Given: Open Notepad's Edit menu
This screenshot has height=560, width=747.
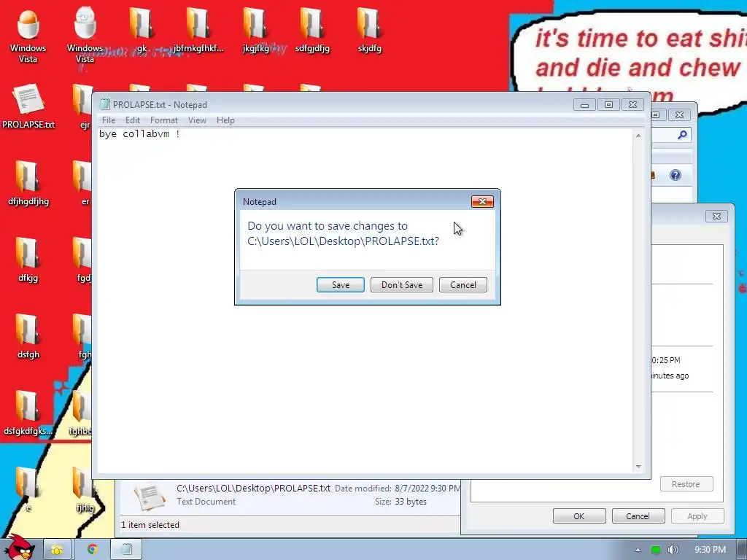Looking at the screenshot, I should coord(133,120).
